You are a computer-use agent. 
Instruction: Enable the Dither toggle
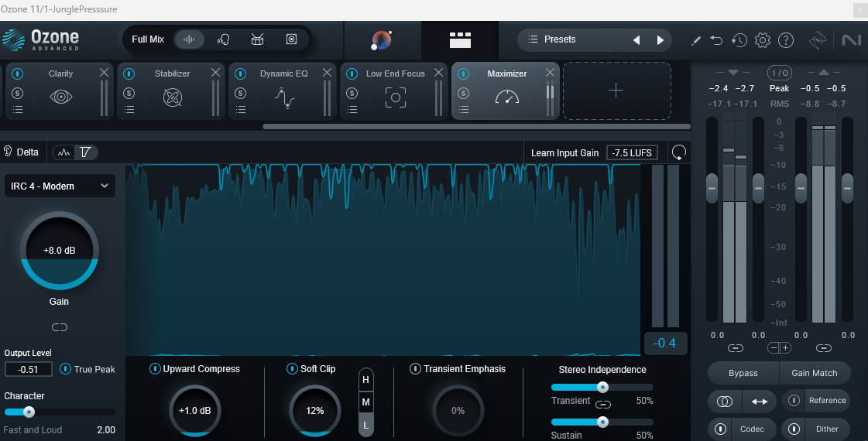[794, 429]
